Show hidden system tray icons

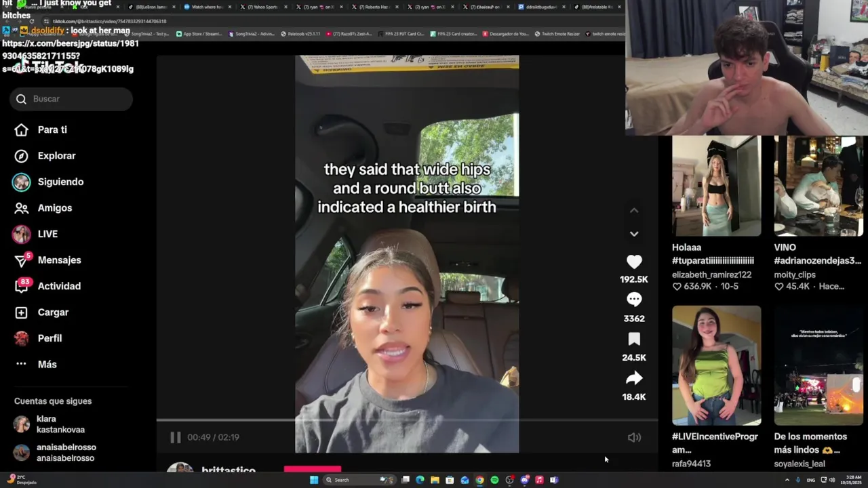[x=787, y=480]
